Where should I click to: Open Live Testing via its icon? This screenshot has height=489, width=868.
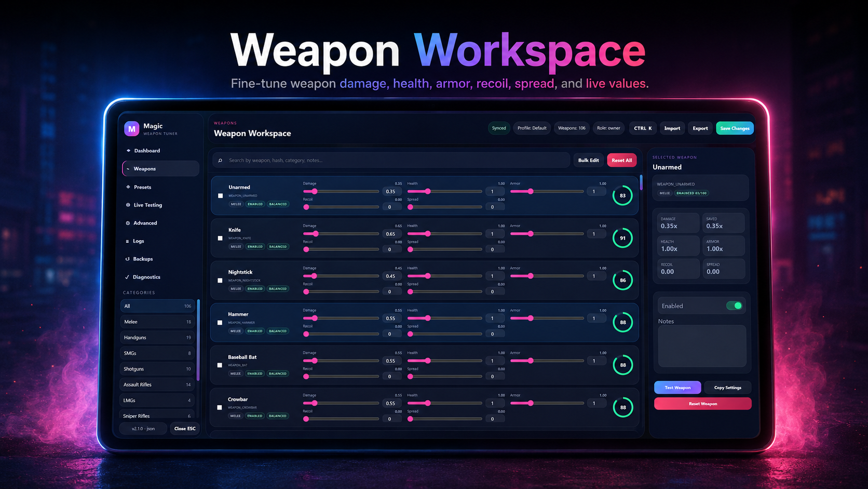coord(128,205)
